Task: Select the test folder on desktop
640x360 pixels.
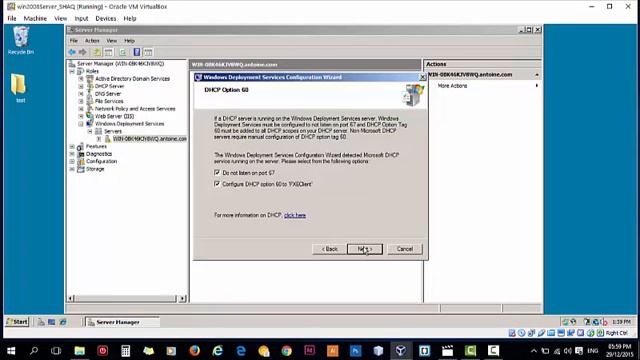Action: [19, 88]
